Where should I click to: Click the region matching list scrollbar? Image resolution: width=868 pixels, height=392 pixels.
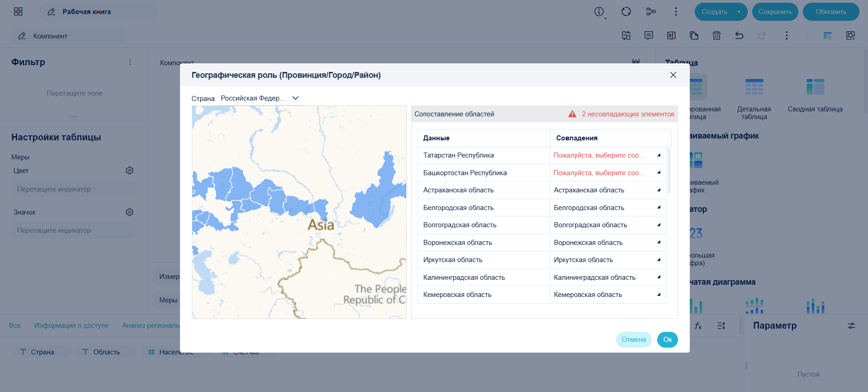pyautogui.click(x=669, y=170)
